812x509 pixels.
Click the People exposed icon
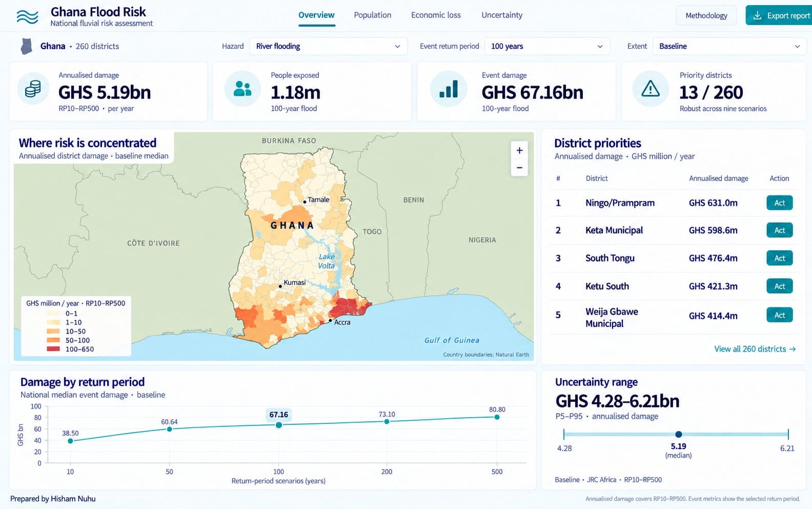(x=242, y=89)
